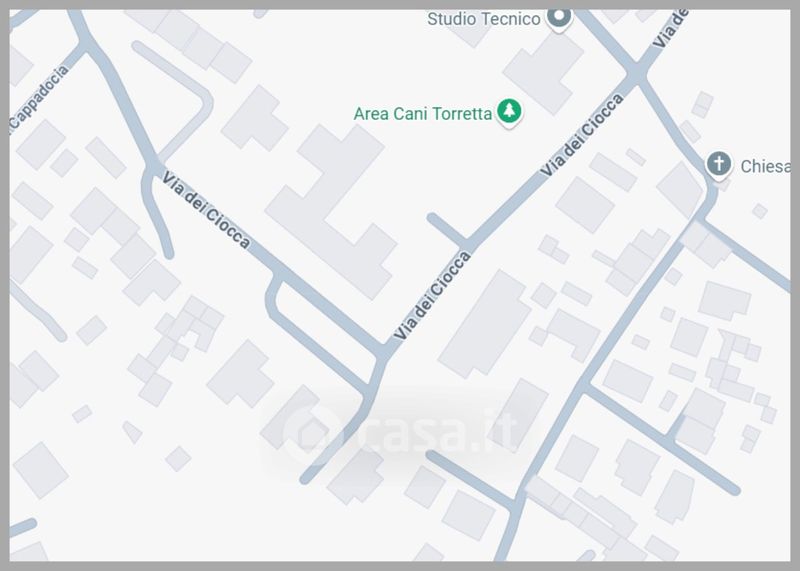Open the Chiesa cross marker icon

718,165
